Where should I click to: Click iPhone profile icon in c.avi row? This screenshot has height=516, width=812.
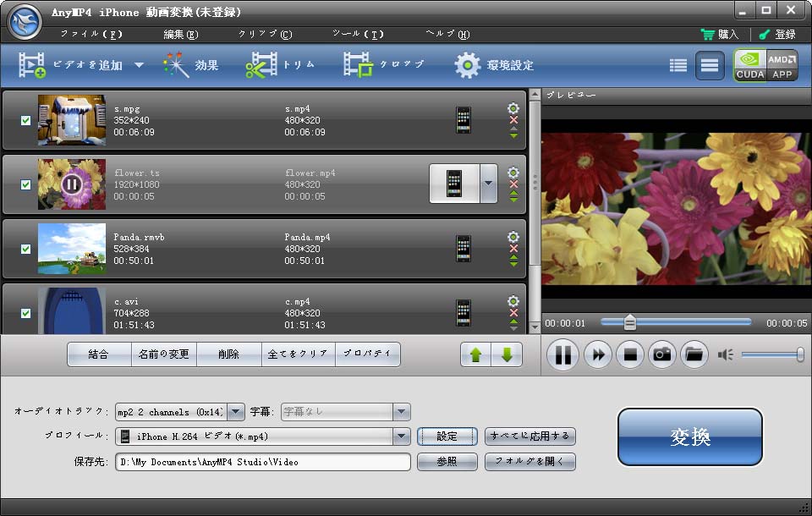pos(464,313)
